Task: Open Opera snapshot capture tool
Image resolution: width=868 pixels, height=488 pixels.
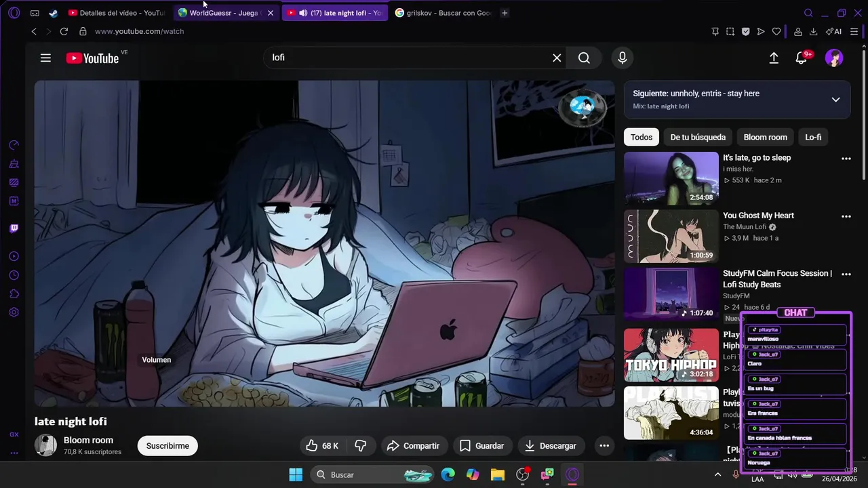Action: click(x=730, y=31)
